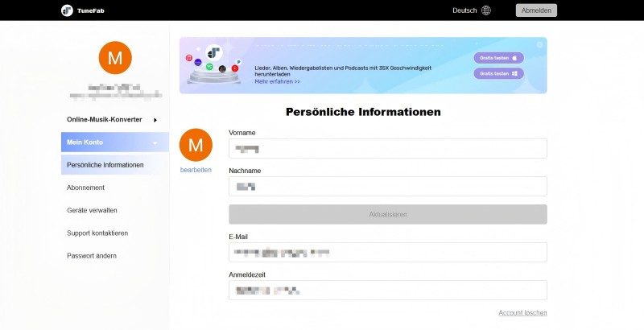
Task: Collapse the Mein Konto section chevron
Action: pyautogui.click(x=155, y=142)
